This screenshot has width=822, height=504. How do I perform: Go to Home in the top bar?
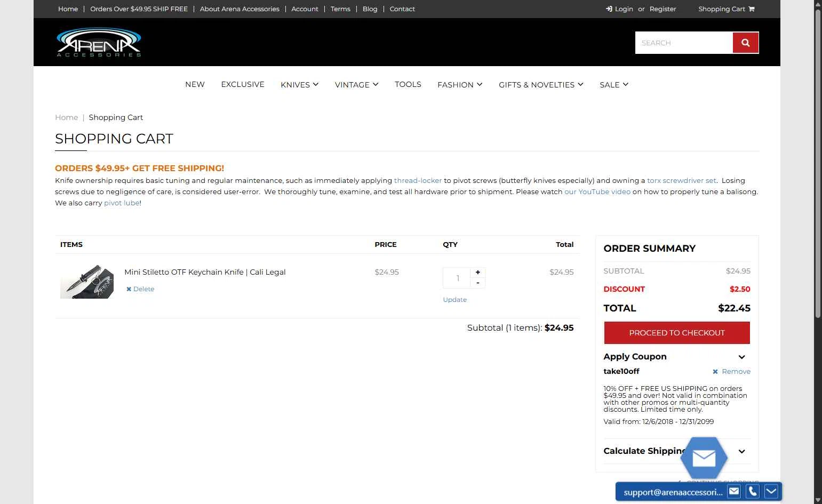pyautogui.click(x=68, y=9)
